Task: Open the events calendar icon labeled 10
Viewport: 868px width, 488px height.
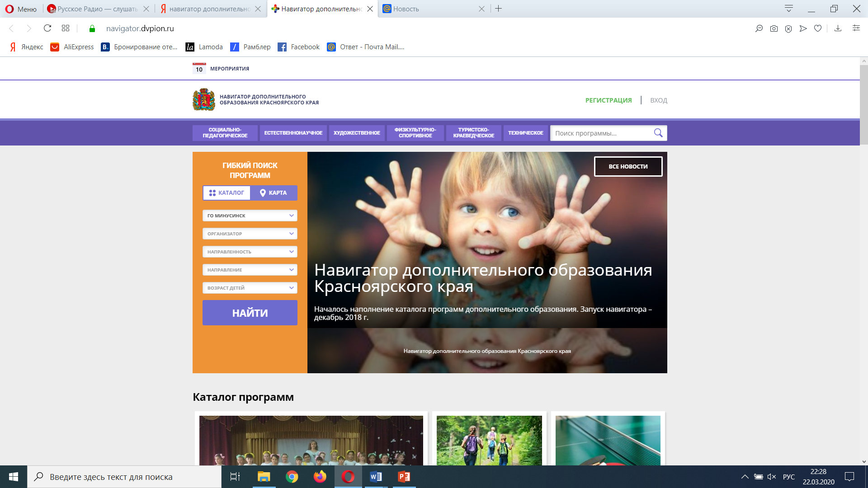Action: [199, 69]
